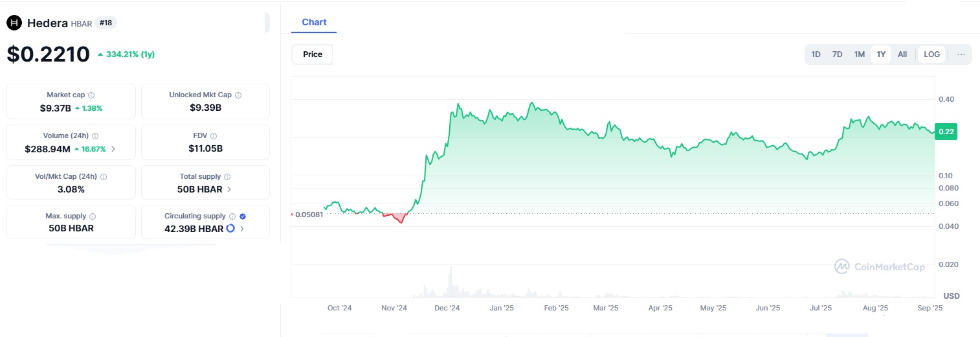The width and height of the screenshot is (980, 337).
Task: Click the $0.2210 price value
Action: pos(48,54)
